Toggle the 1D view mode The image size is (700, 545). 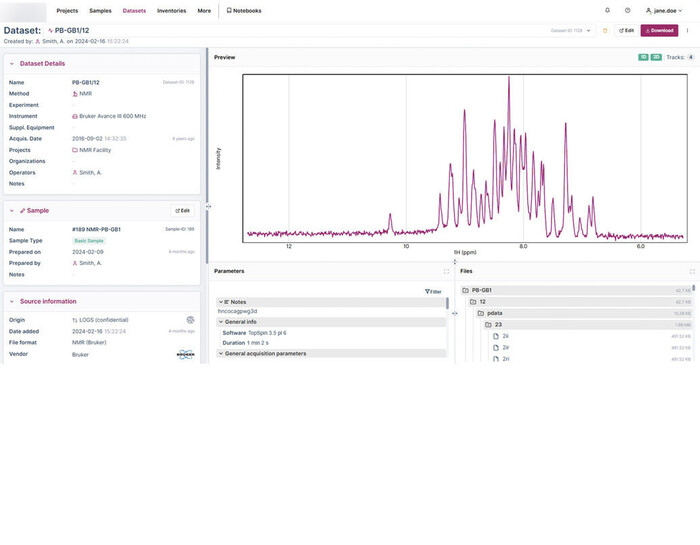click(x=643, y=57)
